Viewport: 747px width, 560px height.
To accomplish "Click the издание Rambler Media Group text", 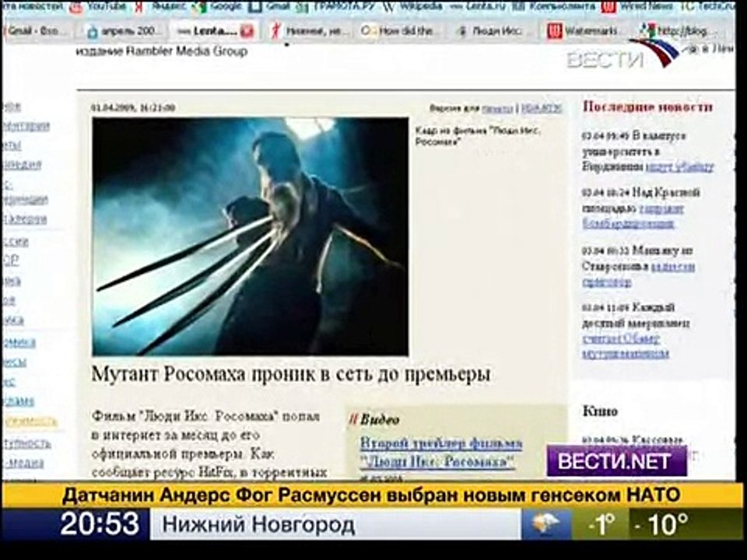I will point(162,51).
